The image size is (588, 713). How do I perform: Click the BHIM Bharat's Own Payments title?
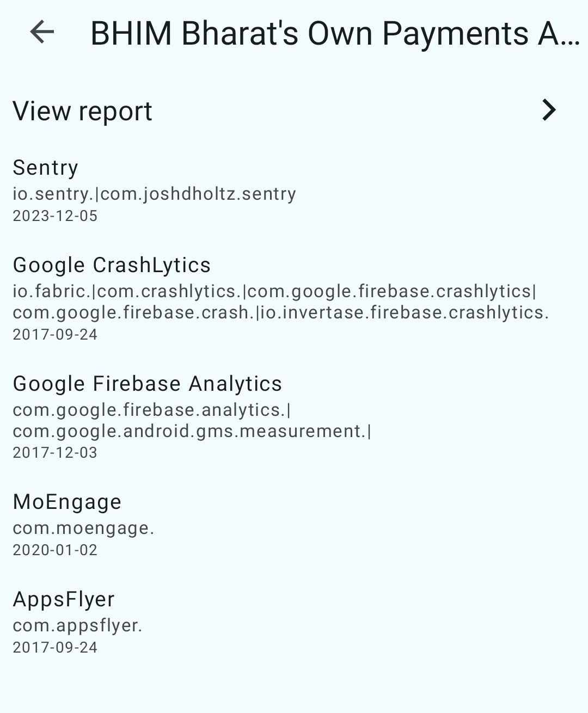334,33
